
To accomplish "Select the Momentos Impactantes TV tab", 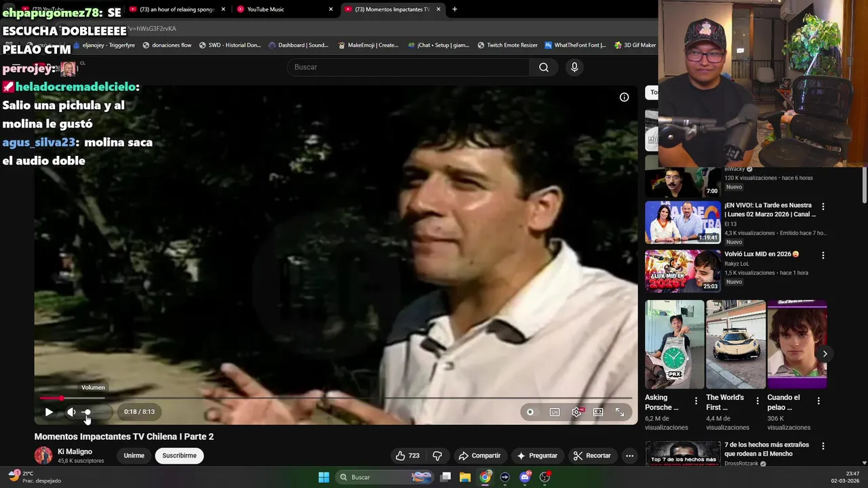I will click(x=392, y=9).
